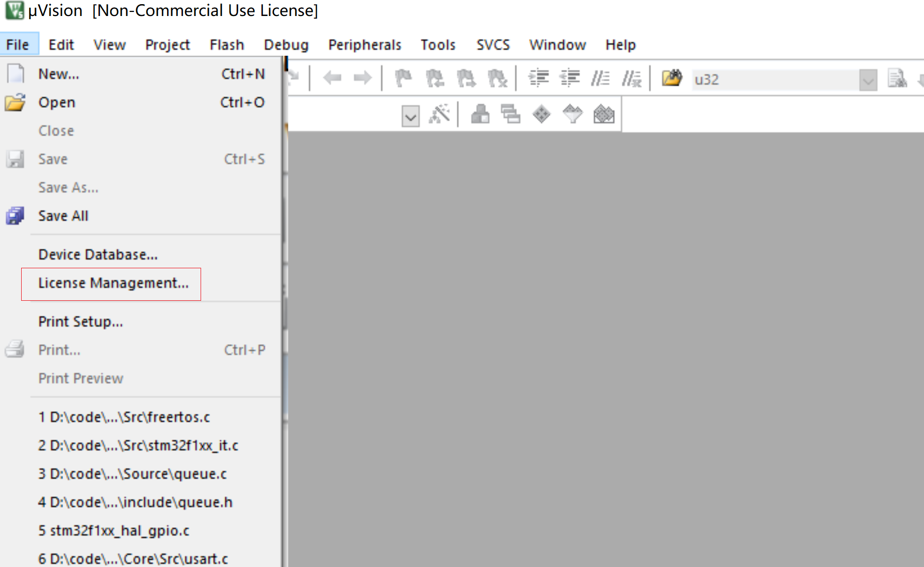
Task: Open recent file 2 stm32f1xx_it.c
Action: coord(141,445)
